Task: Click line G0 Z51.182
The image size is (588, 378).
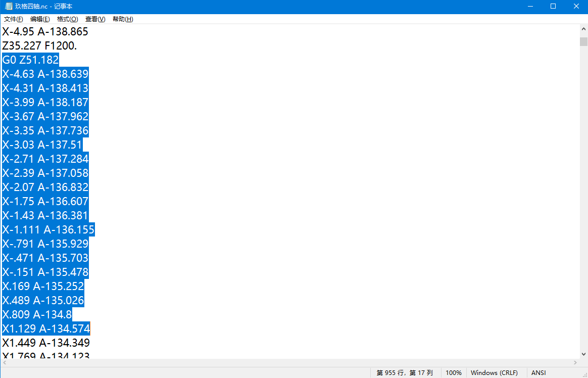Action: [x=30, y=60]
